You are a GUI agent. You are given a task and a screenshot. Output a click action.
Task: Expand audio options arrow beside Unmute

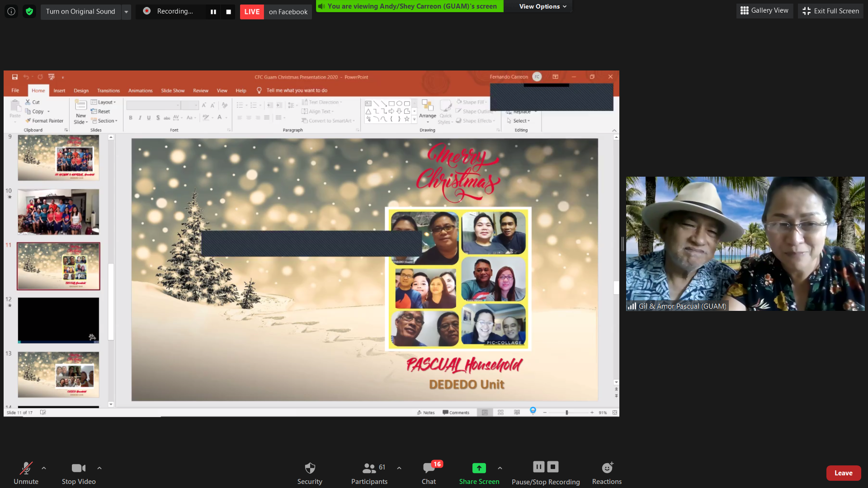[x=44, y=468]
